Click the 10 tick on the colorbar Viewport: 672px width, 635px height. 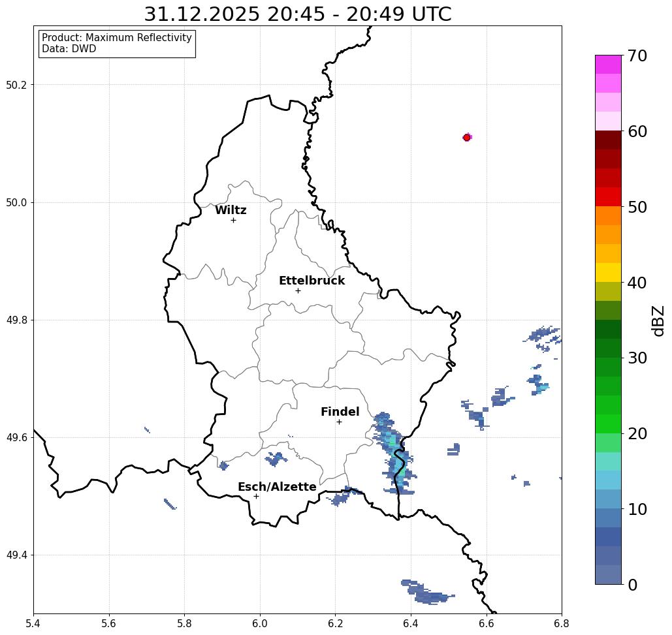[637, 509]
